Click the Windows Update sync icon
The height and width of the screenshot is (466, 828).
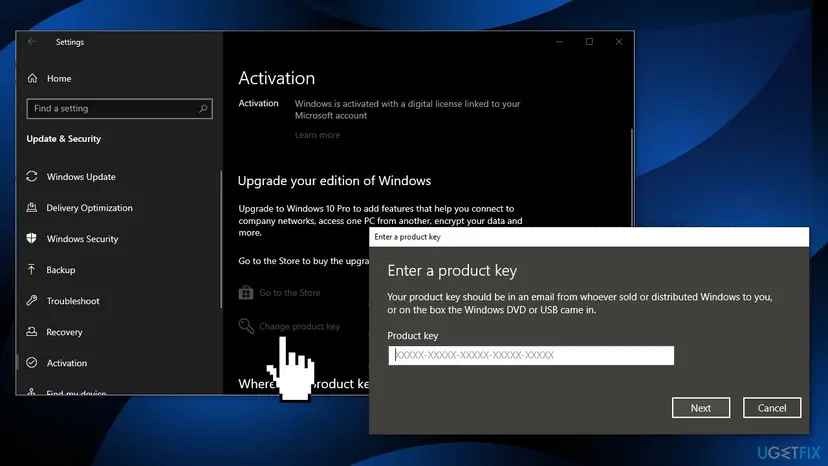[32, 176]
